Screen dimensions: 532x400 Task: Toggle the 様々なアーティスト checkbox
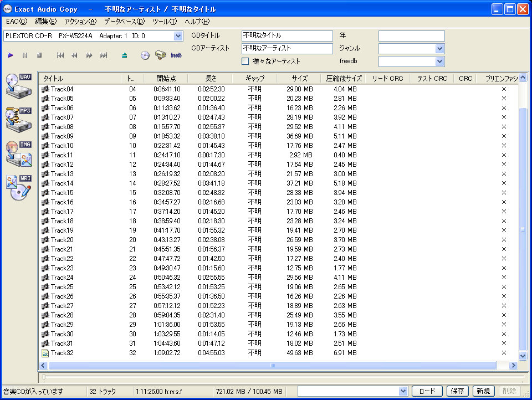[245, 61]
